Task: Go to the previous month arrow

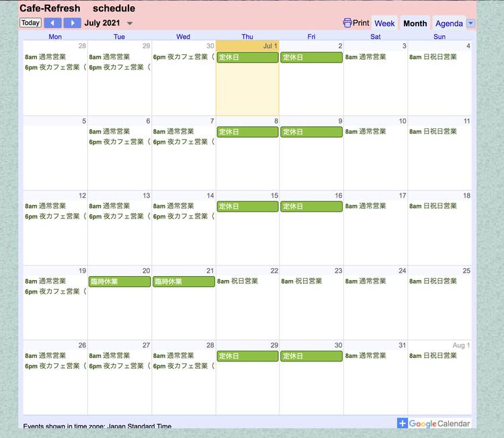Action: 52,23
